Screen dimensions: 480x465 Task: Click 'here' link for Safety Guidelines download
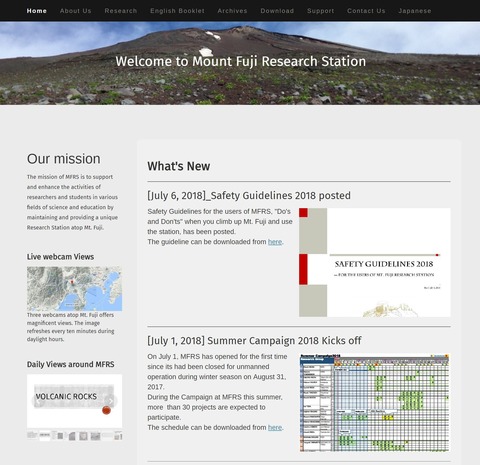[x=275, y=242]
